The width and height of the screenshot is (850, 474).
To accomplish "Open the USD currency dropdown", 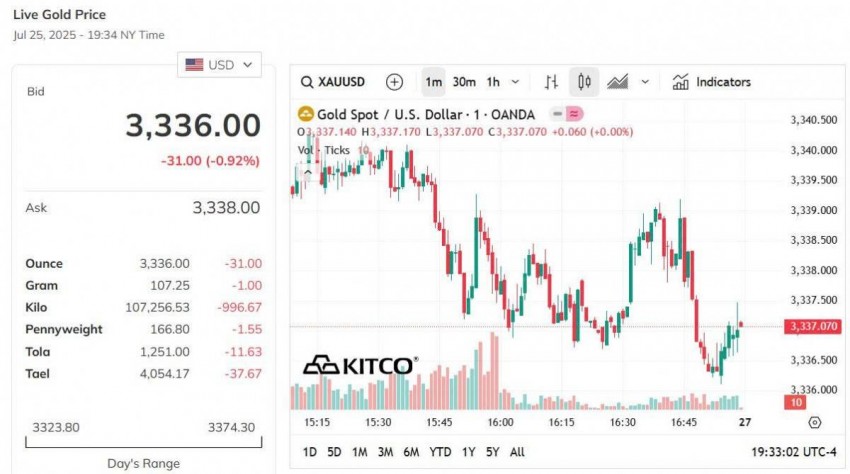I will 219,65.
